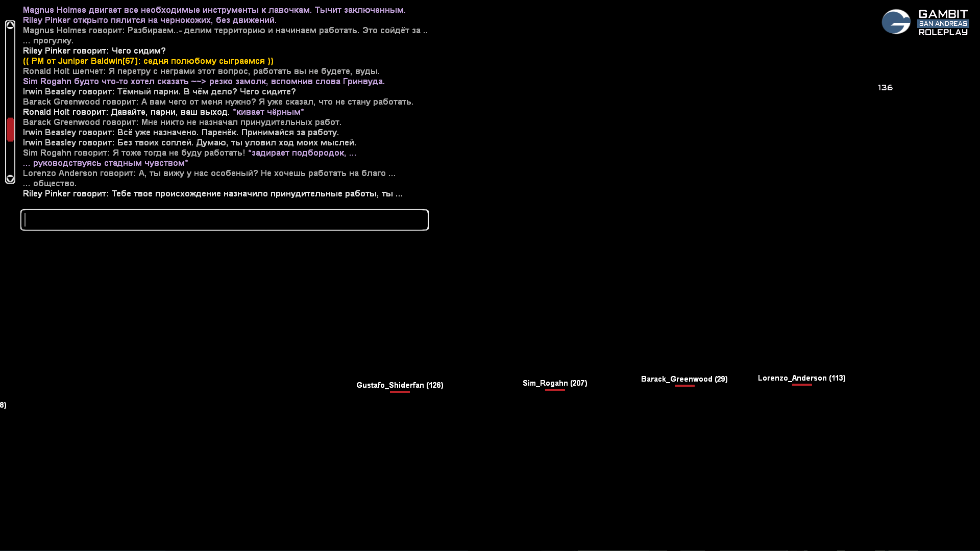This screenshot has height=551, width=980.
Task: Click Riley Pinker's 'Чего сидим?' chat line
Action: pyautogui.click(x=94, y=51)
